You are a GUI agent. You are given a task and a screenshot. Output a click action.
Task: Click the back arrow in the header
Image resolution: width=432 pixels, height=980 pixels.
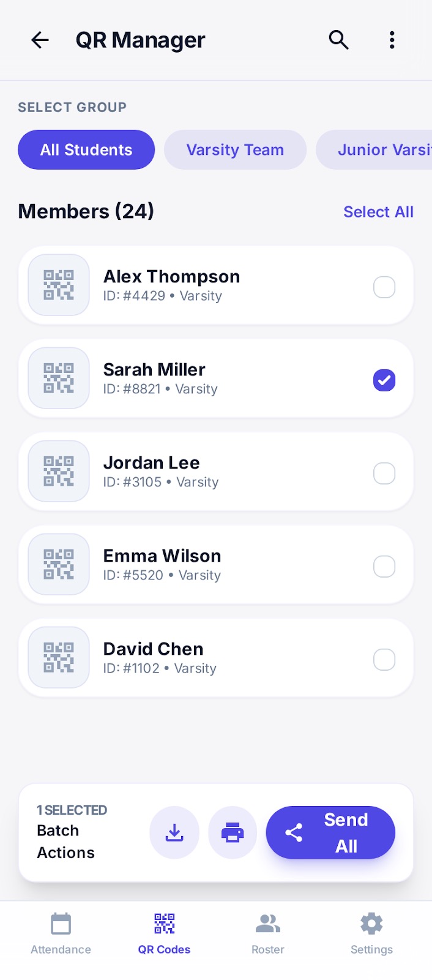[x=39, y=39]
